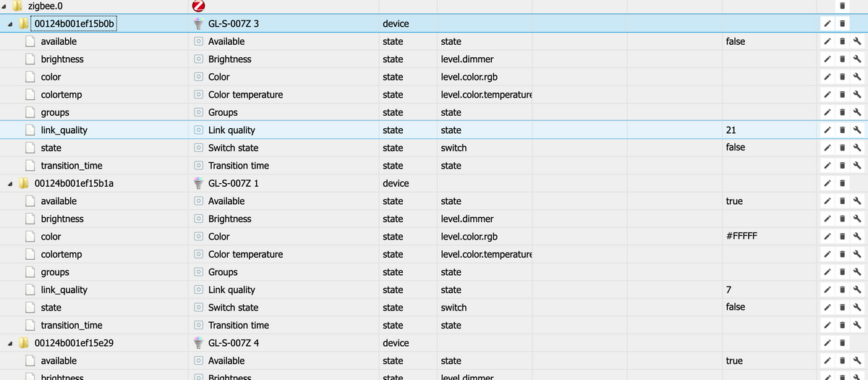Click the name 'GL-S-007Z 3'
Screen dimensions: 868x380
coord(234,24)
